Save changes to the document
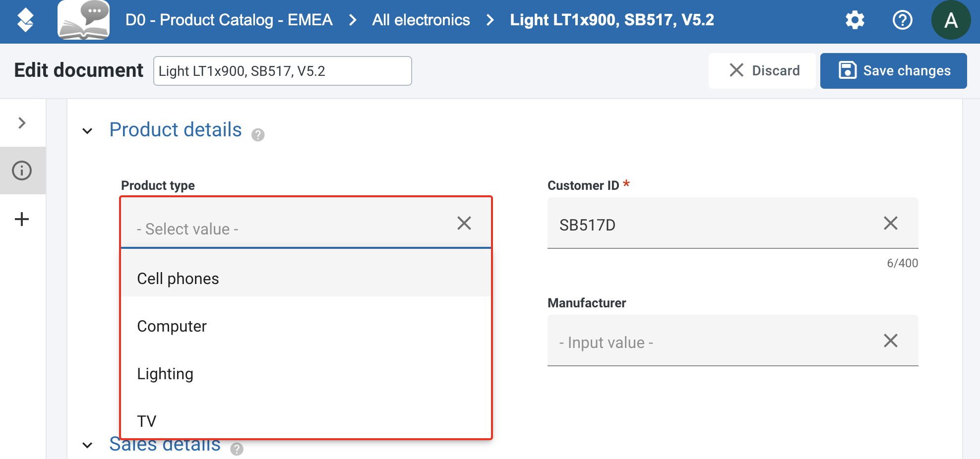980x459 pixels. [894, 71]
